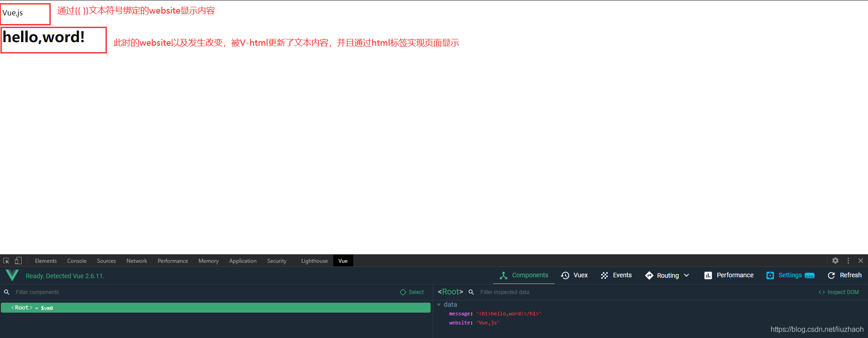This screenshot has height=338, width=868.
Task: Open the Components tab
Action: (524, 275)
